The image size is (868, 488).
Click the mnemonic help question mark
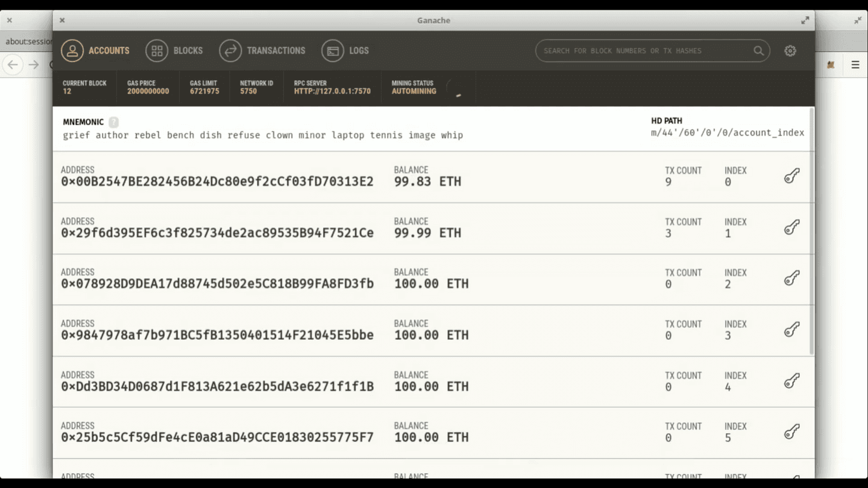tap(113, 122)
